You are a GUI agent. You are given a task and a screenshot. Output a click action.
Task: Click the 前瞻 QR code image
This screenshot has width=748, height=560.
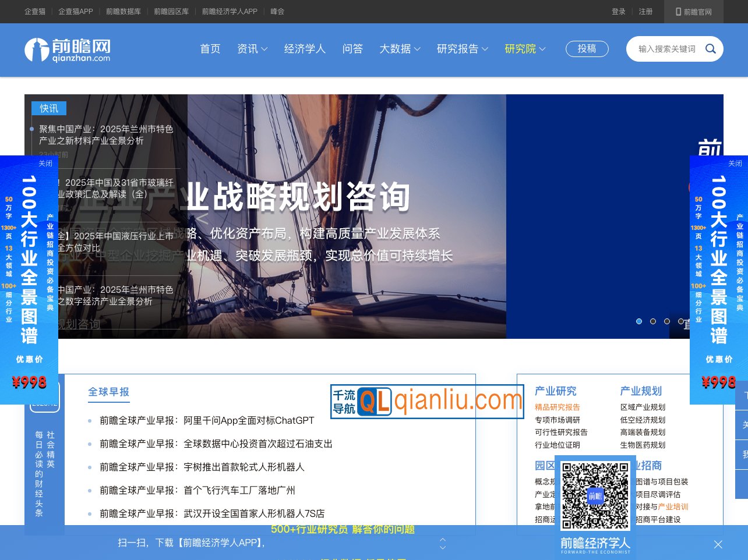pos(595,495)
